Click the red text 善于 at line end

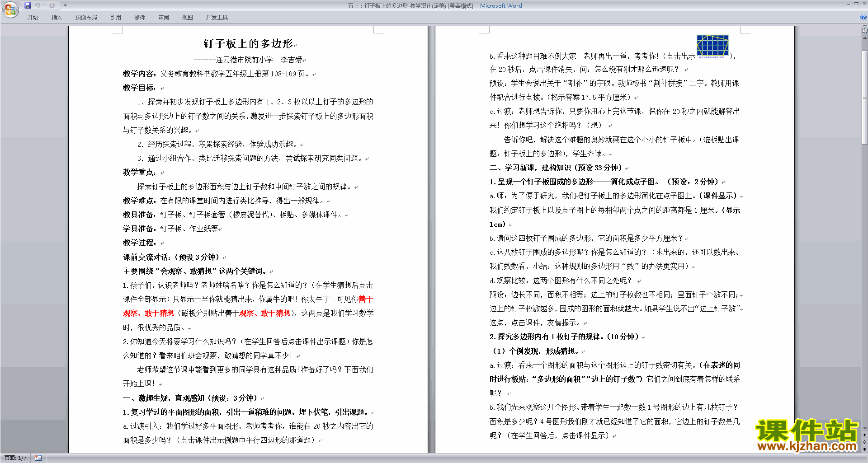(366, 299)
